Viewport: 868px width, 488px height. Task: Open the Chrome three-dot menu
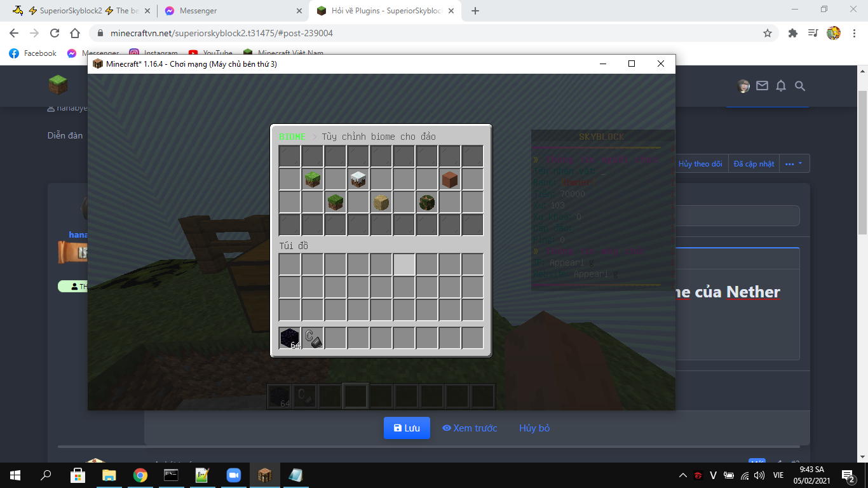pos(855,33)
